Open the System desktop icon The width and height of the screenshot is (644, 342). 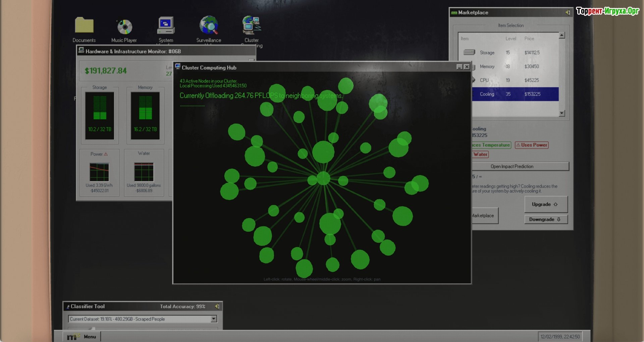166,26
